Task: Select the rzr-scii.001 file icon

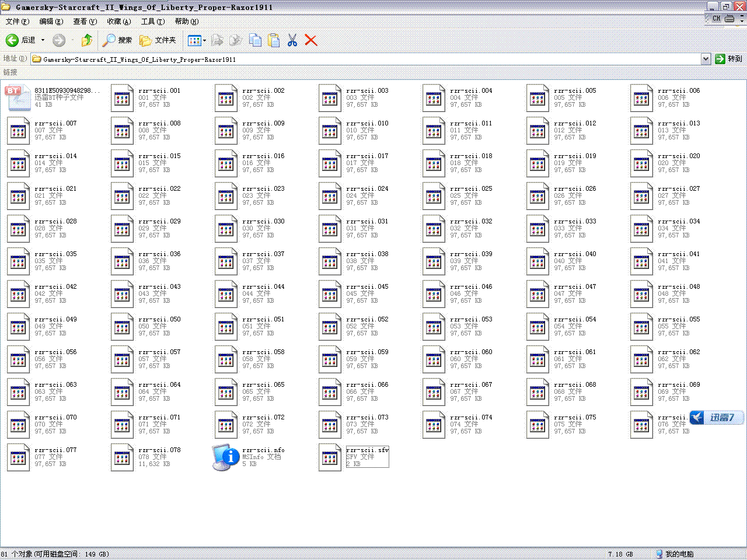Action: click(122, 98)
